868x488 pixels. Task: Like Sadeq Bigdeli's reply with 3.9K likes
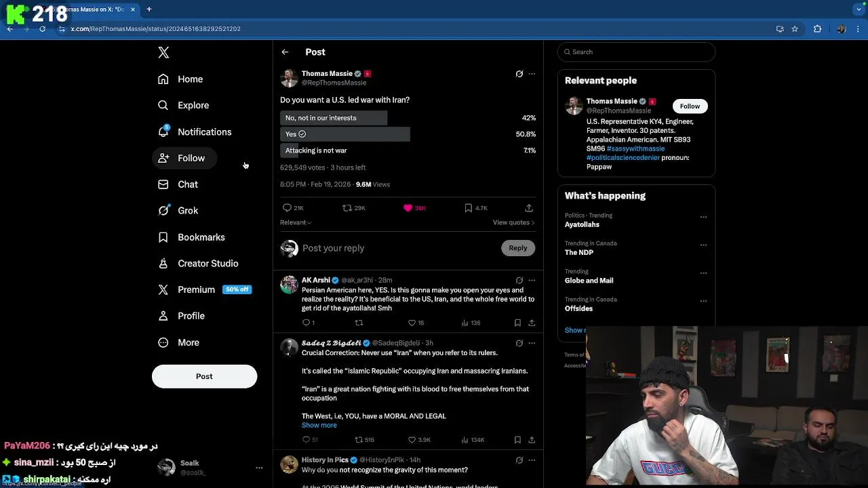[412, 440]
